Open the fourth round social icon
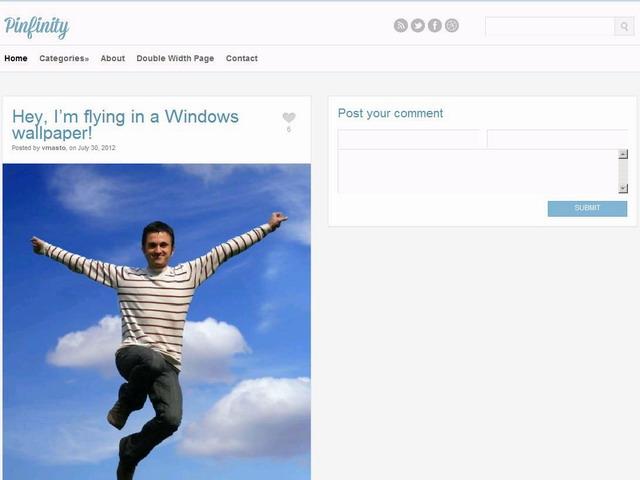 [452, 26]
